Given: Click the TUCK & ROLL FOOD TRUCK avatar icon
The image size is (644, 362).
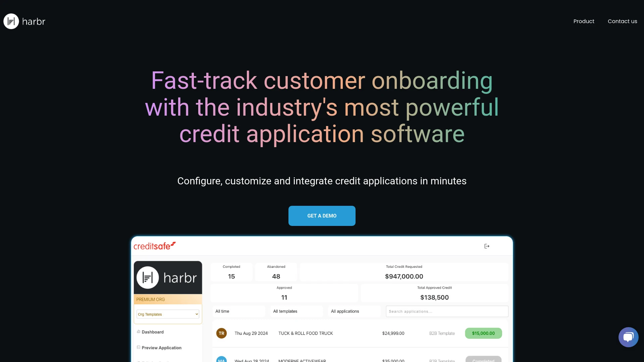Looking at the screenshot, I should click(221, 333).
